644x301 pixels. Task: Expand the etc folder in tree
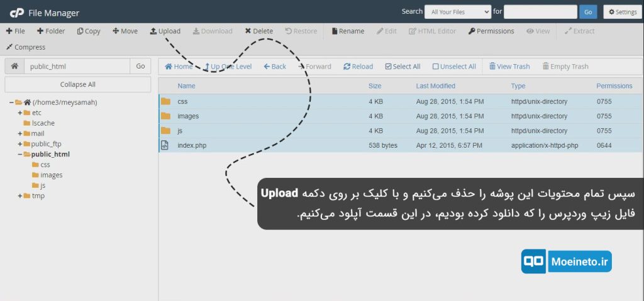click(19, 113)
